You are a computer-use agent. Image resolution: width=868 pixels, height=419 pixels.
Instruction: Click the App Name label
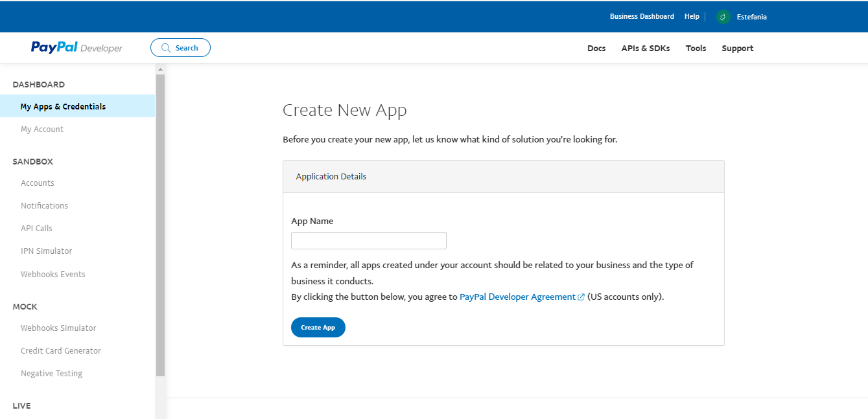point(312,221)
